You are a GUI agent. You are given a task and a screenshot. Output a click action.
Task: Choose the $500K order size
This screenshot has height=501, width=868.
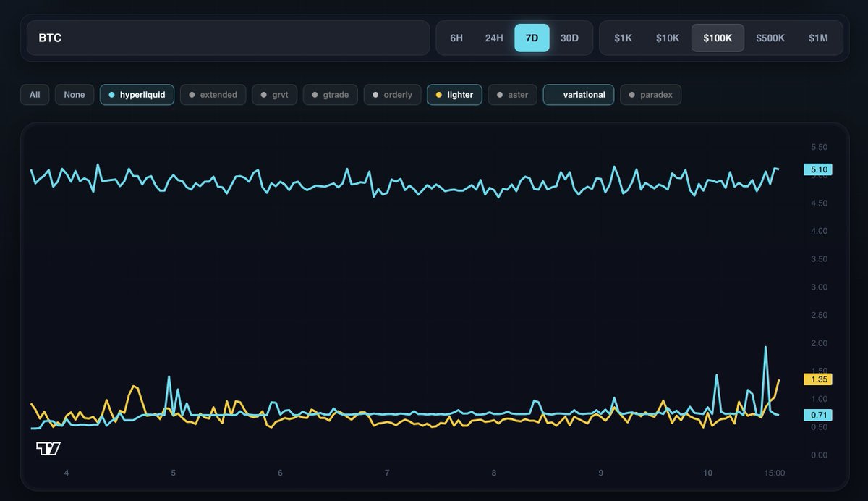(770, 38)
